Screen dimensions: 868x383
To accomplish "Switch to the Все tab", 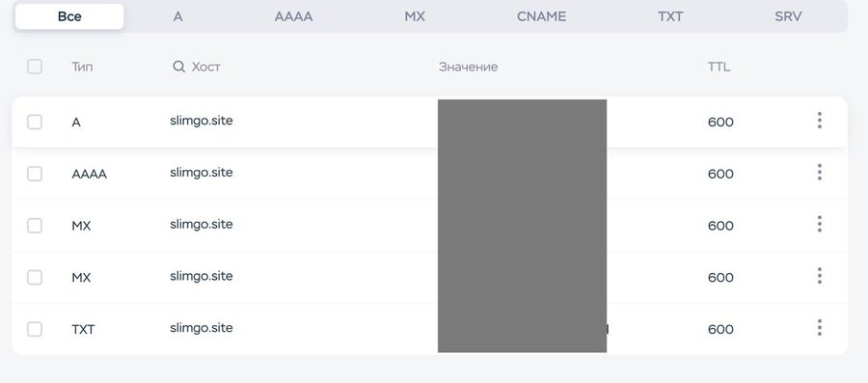I will click(69, 16).
